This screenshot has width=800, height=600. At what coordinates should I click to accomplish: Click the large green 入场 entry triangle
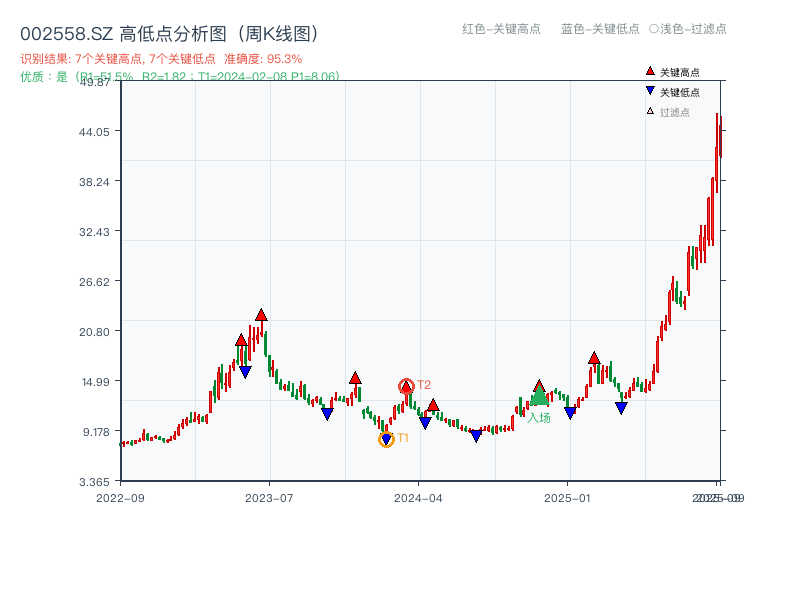[x=539, y=395]
